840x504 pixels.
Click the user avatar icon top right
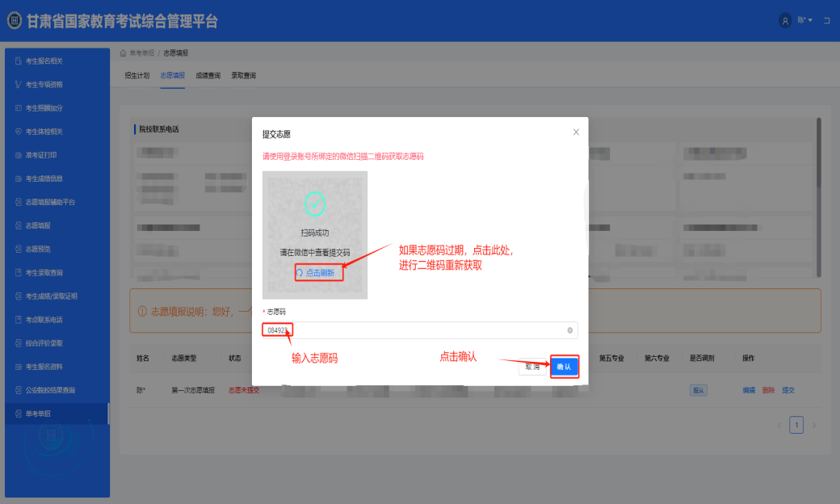pos(785,20)
